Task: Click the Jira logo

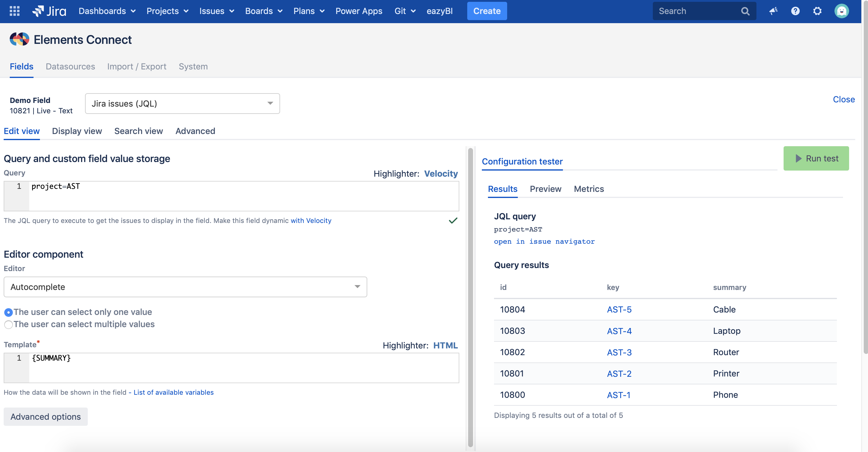Action: click(50, 11)
